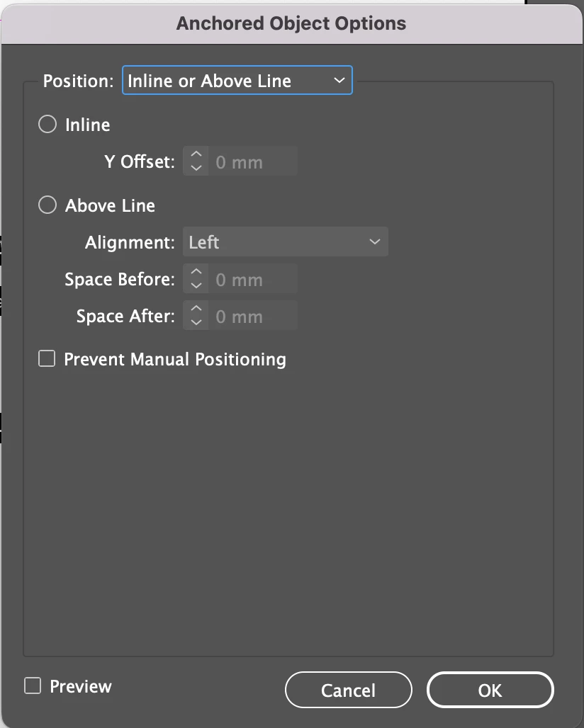Expand the Alignment dropdown
This screenshot has width=584, height=728.
tap(285, 242)
